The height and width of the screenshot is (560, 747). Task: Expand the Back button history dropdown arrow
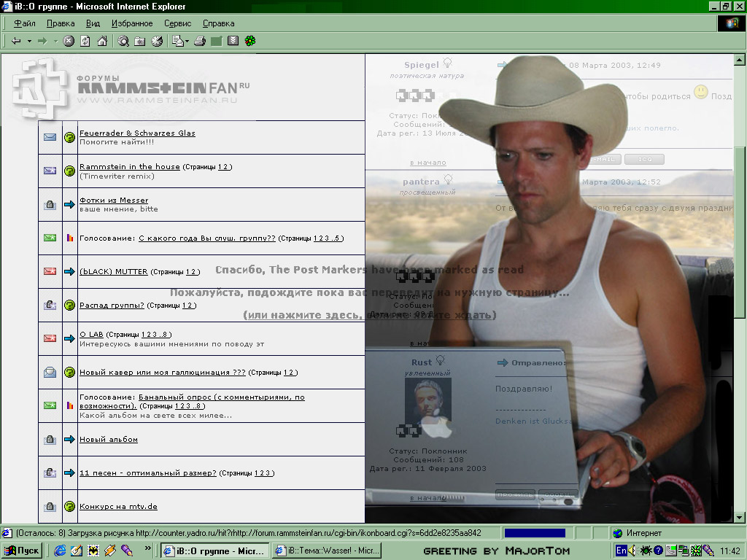pyautogui.click(x=29, y=41)
